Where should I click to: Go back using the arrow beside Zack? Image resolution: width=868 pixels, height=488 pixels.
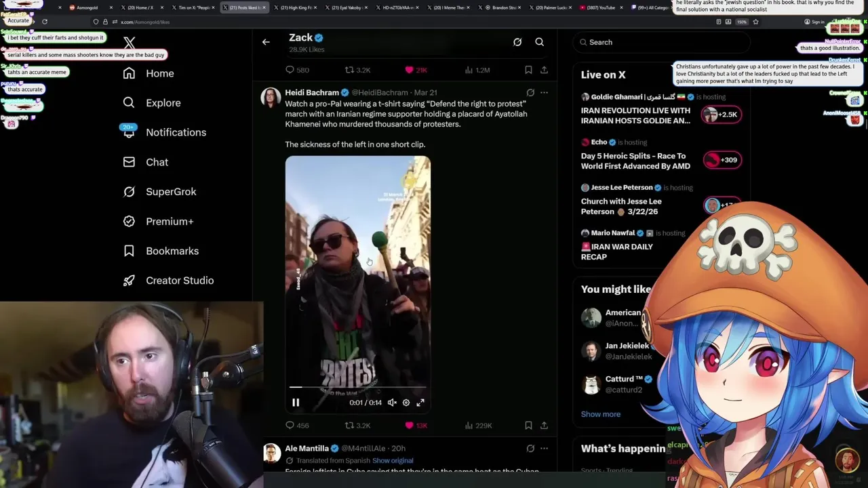[x=266, y=42]
